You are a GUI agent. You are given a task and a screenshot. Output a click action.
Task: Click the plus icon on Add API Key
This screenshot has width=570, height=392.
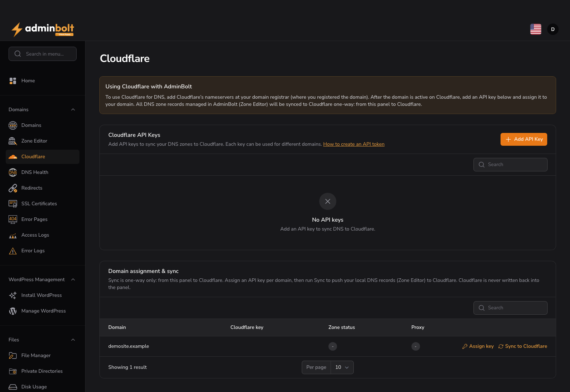(x=508, y=139)
